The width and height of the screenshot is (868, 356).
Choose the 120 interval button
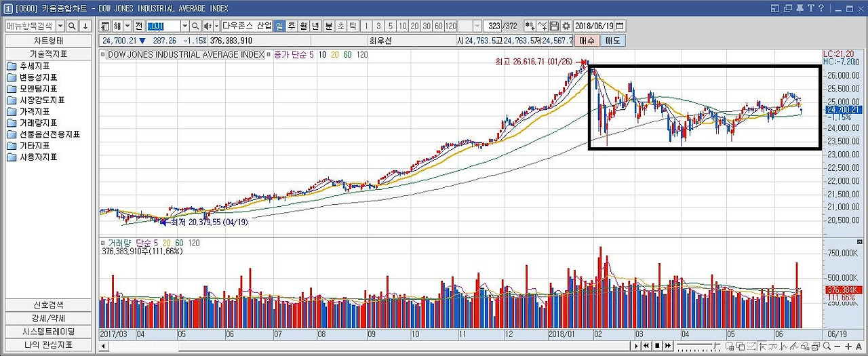tap(451, 26)
